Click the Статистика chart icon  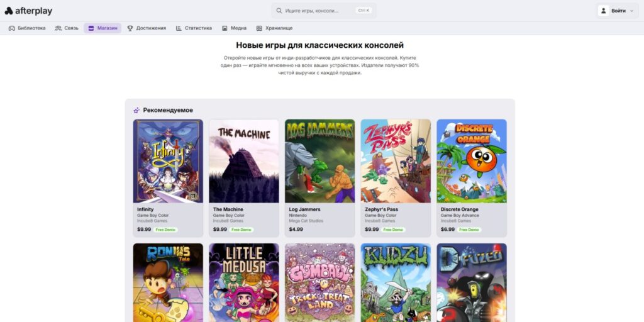[179, 28]
